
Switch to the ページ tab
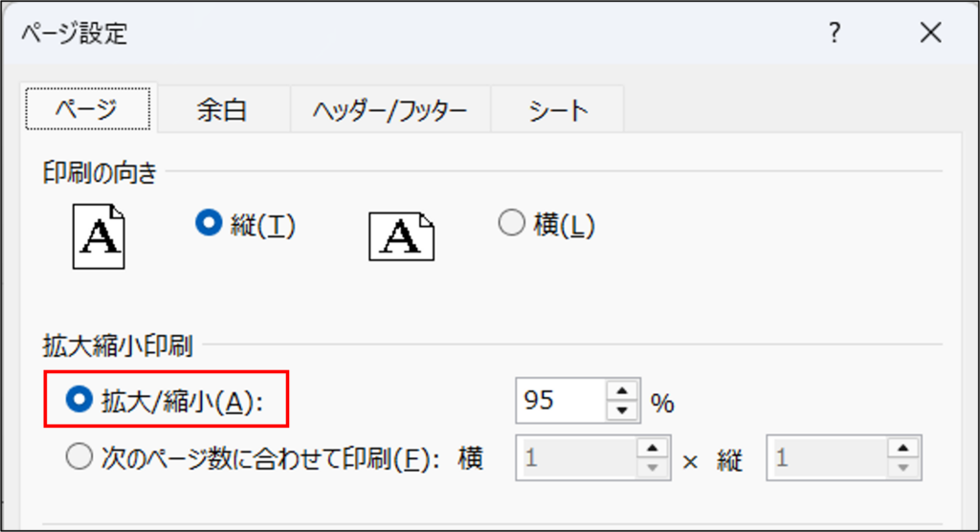[x=87, y=109]
